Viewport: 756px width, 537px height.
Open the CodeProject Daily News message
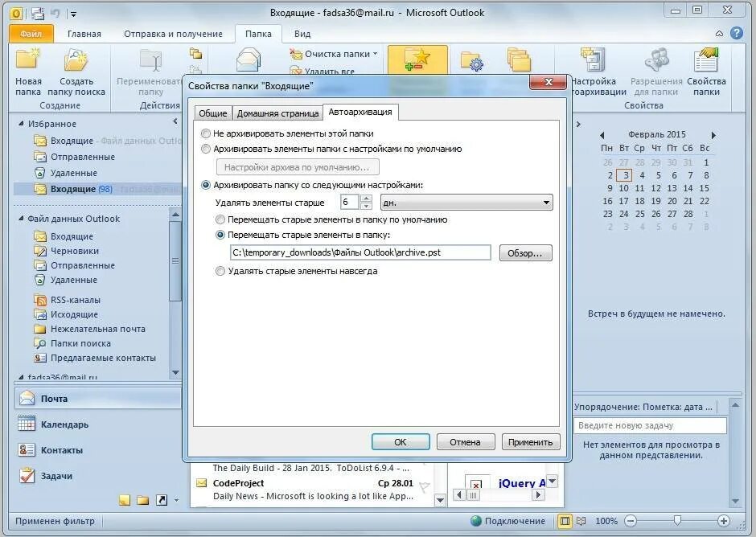click(x=313, y=490)
